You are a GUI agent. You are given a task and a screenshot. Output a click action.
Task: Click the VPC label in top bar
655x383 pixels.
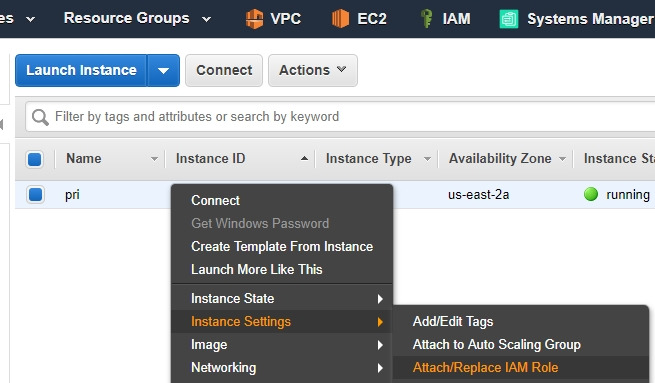pos(285,19)
